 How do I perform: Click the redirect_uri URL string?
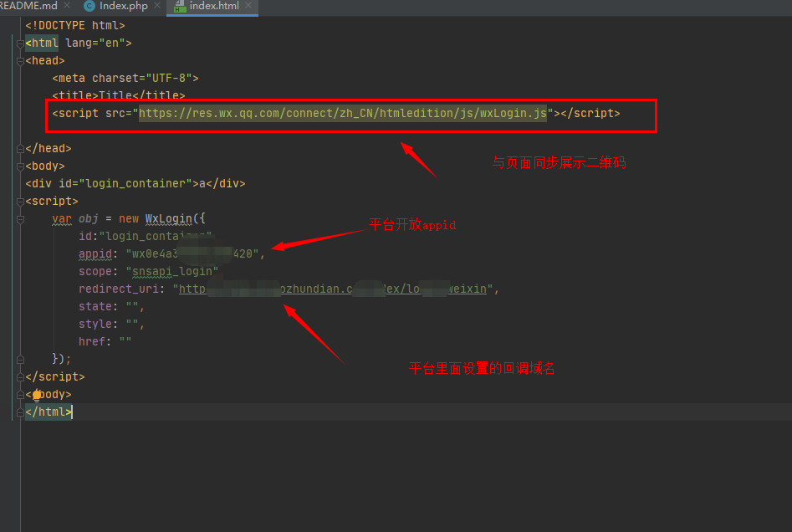(x=332, y=289)
